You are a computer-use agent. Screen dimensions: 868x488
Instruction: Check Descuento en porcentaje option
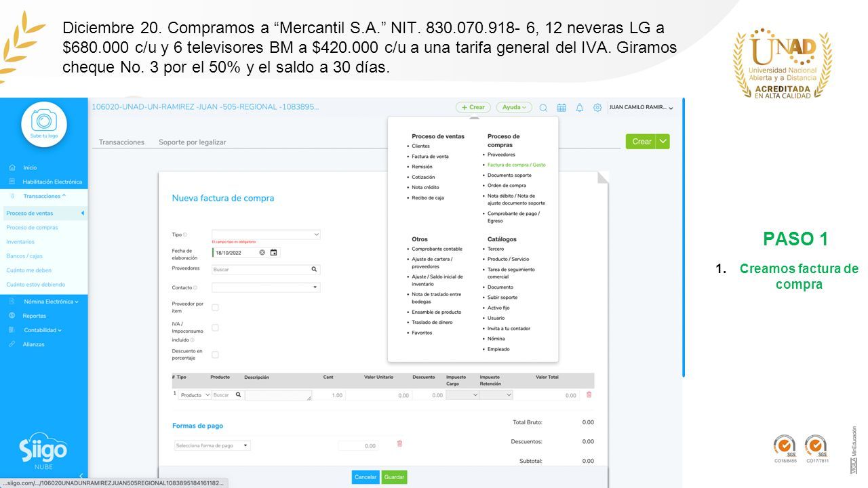tap(215, 354)
